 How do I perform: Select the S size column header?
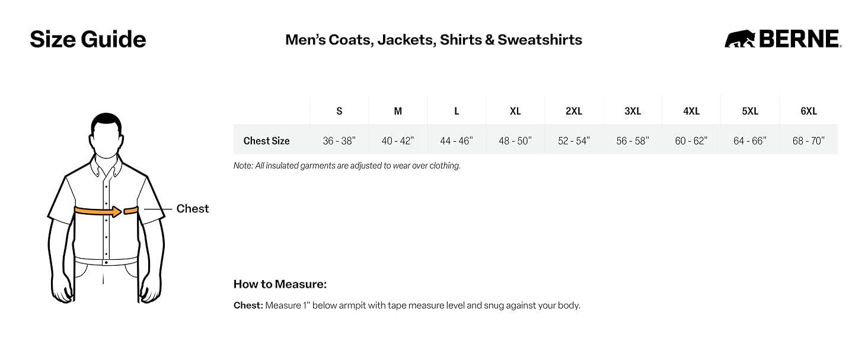tap(339, 111)
